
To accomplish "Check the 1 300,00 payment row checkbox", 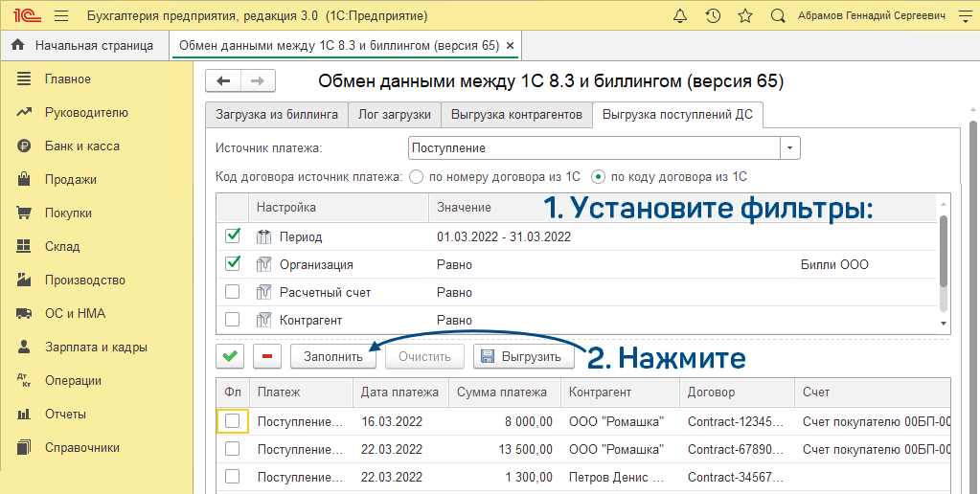I will (233, 477).
